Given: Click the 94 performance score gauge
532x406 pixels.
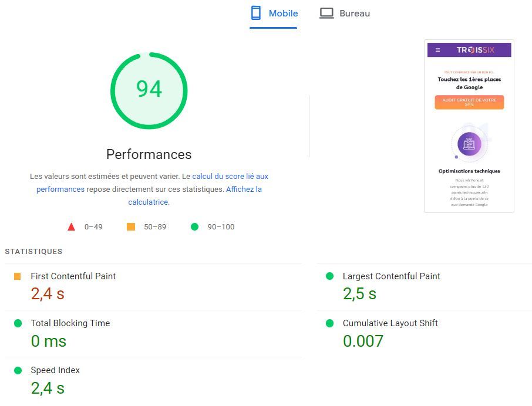Looking at the screenshot, I should [x=149, y=90].
